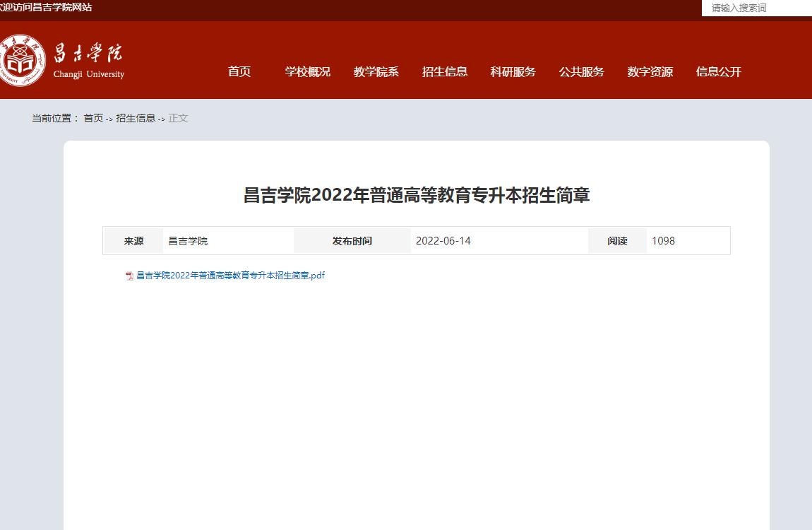
Task: Click the 阅读 label cell
Action: coord(617,241)
